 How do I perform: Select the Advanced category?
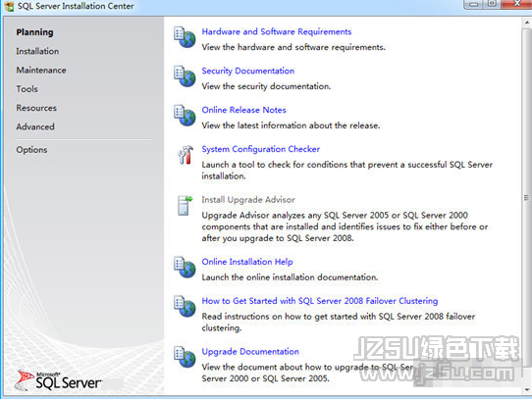pyautogui.click(x=35, y=126)
